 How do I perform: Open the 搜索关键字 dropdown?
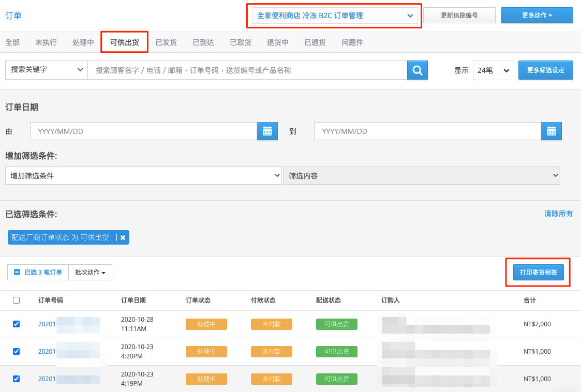coord(47,70)
